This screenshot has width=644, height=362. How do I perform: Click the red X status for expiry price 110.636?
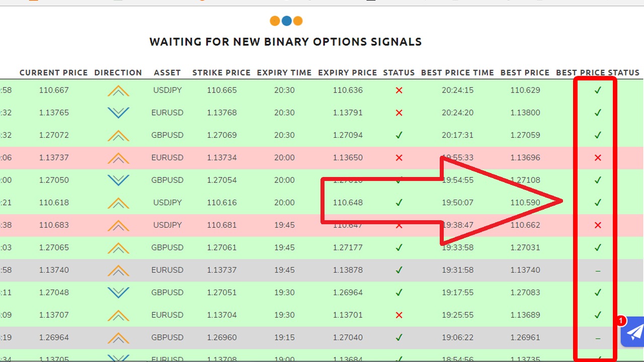point(399,90)
